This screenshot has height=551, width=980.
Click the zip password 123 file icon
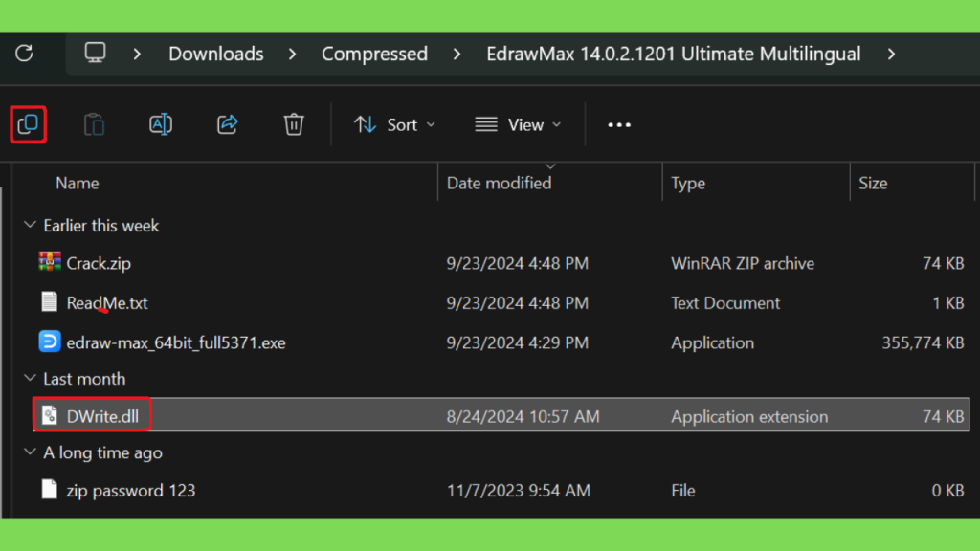point(50,489)
